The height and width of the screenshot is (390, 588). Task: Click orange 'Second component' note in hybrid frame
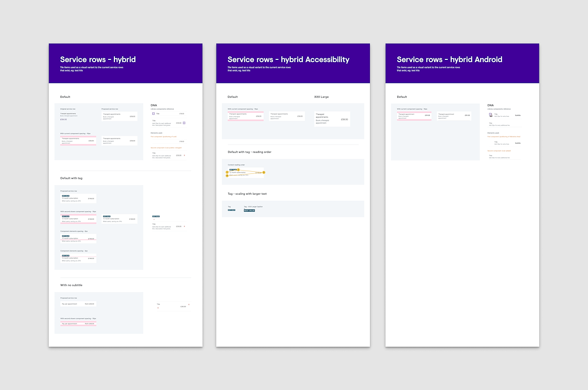click(x=166, y=148)
